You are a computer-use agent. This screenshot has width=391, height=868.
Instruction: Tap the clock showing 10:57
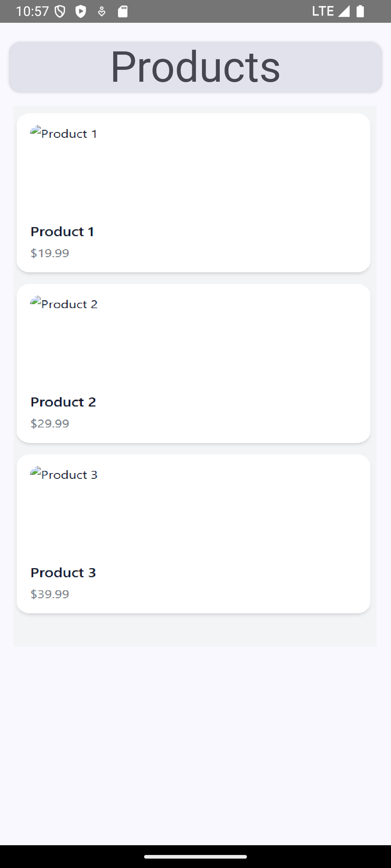coord(33,11)
